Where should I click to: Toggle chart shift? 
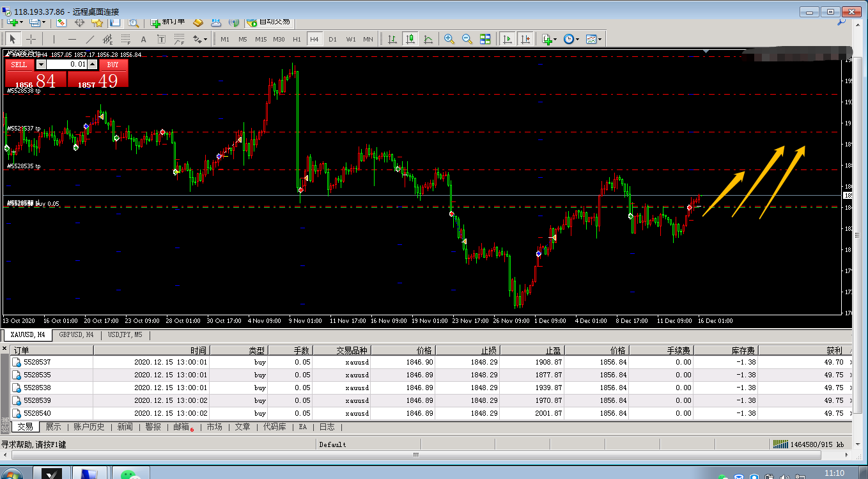coord(525,39)
